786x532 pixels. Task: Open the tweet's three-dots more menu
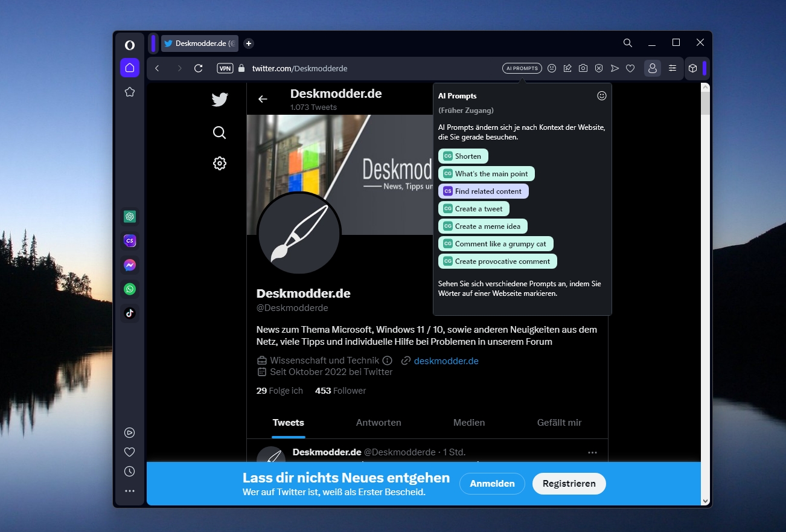pyautogui.click(x=592, y=452)
